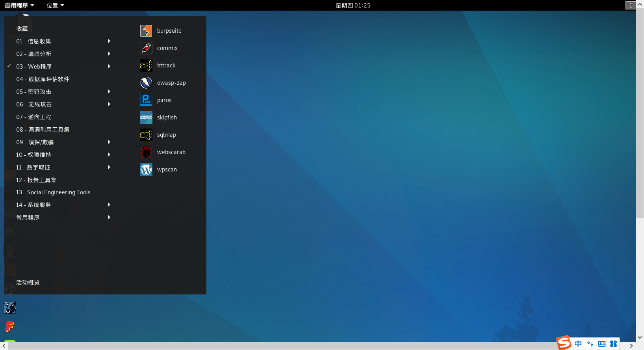This screenshot has height=350, width=644.
Task: Expand the 05 - 密码攻击 submenu arrow
Action: (109, 91)
